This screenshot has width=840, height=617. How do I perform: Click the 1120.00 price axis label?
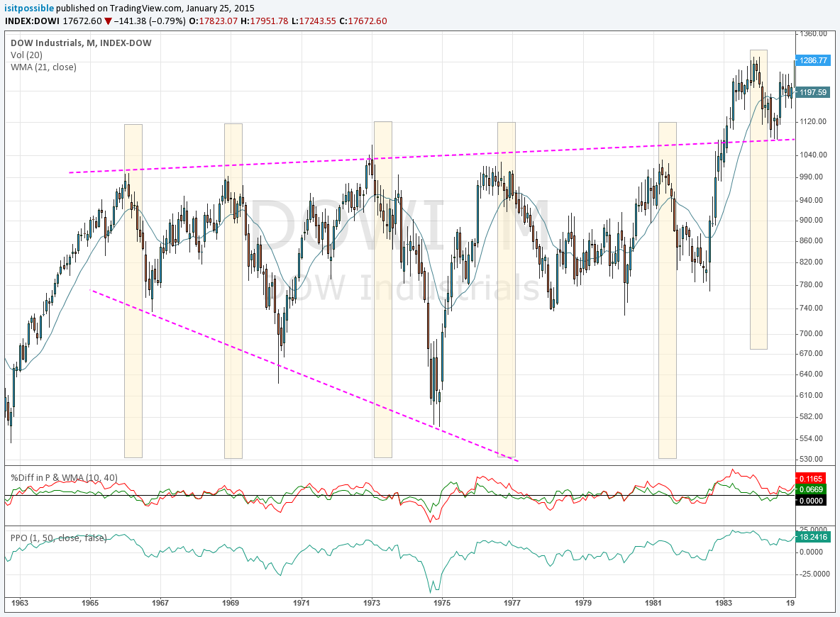pyautogui.click(x=813, y=121)
